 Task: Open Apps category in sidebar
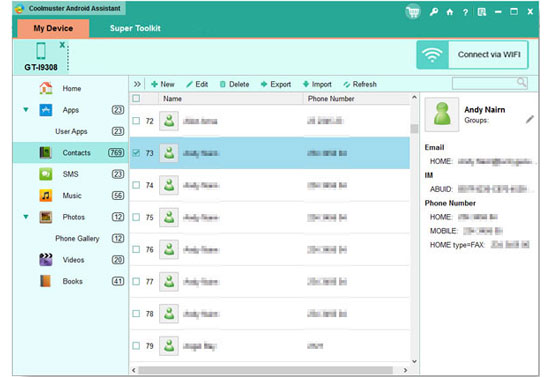coord(71,110)
